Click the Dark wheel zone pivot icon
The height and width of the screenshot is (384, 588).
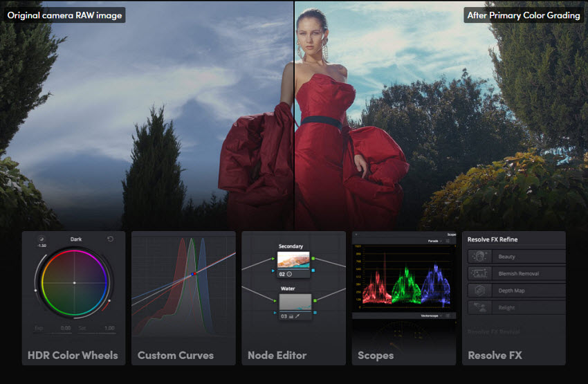42,239
